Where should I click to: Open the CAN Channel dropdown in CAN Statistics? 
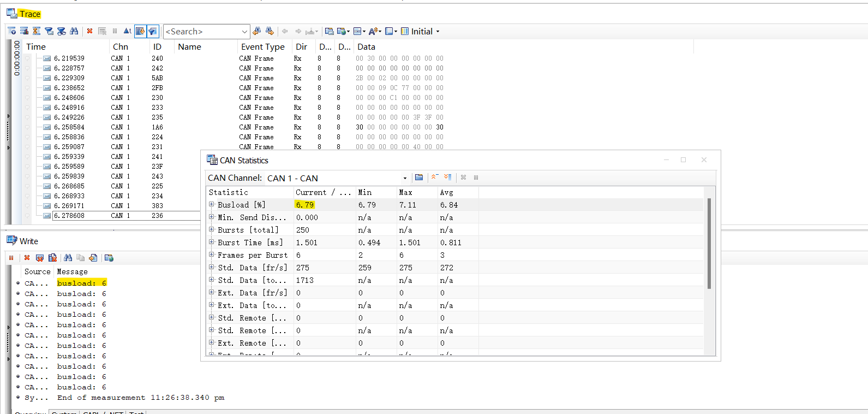point(405,178)
